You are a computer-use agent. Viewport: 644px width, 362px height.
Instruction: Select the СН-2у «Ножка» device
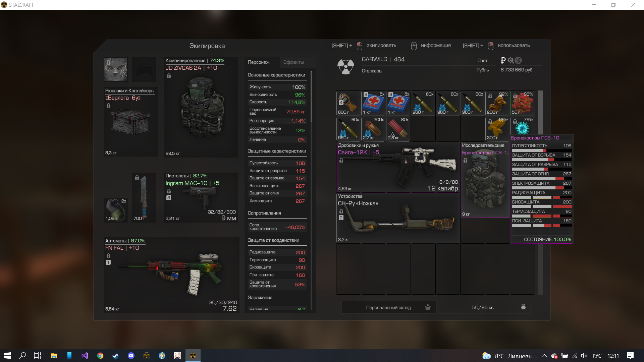[x=398, y=218]
